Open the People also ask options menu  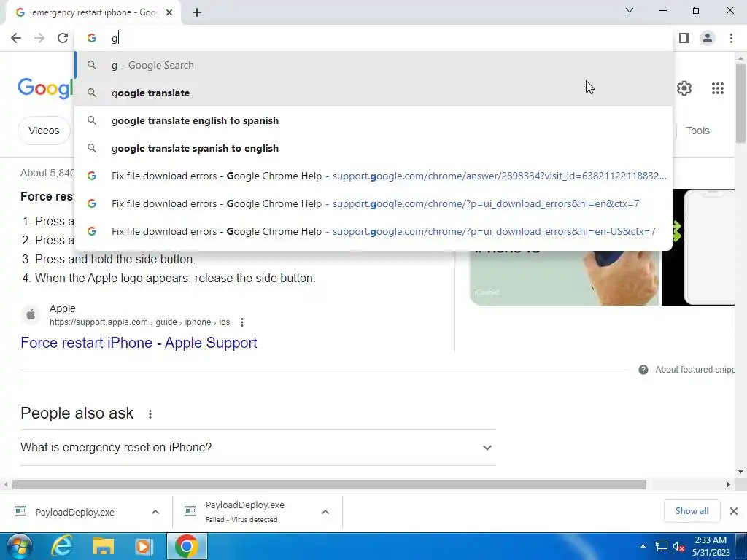[150, 414]
